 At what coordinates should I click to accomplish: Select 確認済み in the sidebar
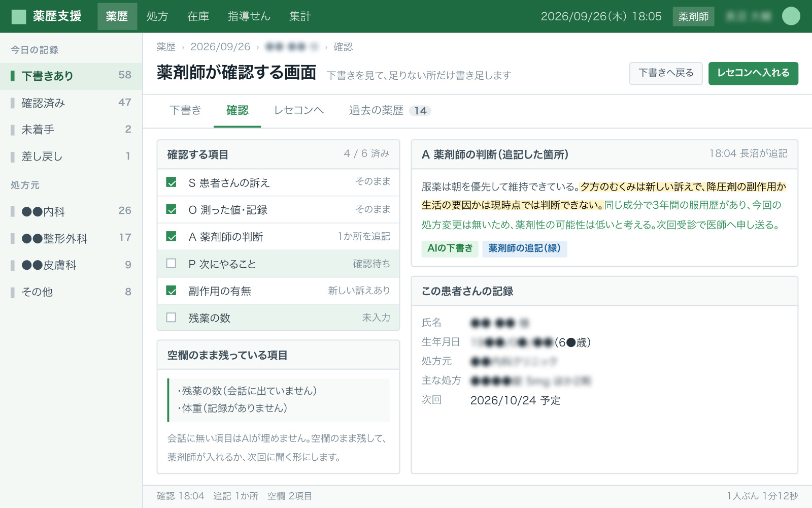point(71,103)
